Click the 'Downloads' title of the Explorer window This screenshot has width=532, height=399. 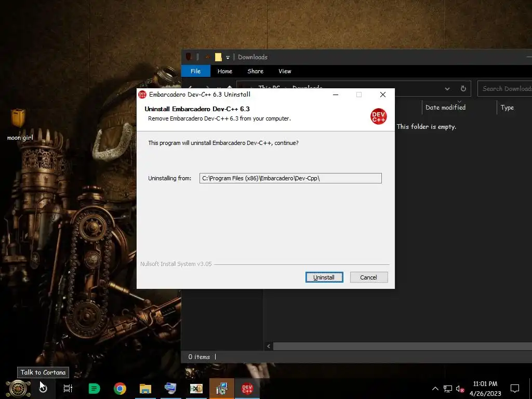point(252,57)
